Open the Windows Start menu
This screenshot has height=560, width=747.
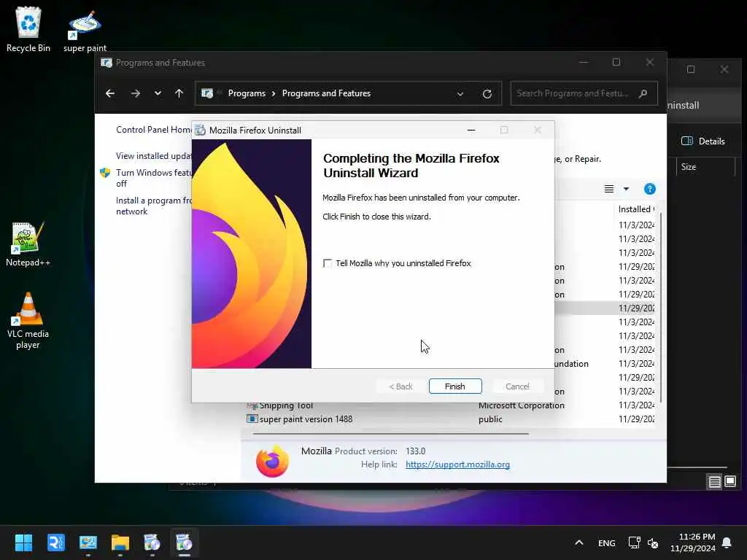point(24,542)
